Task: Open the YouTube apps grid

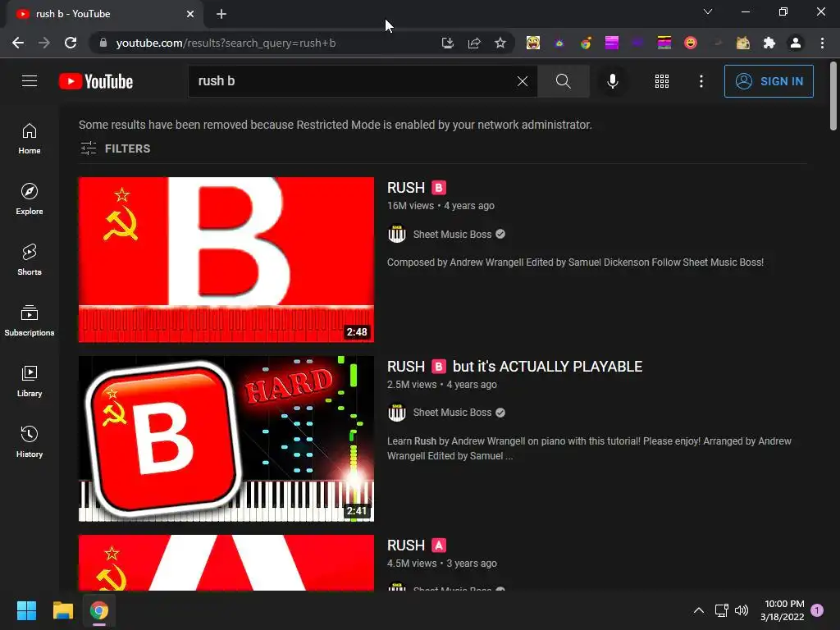Action: 662,81
